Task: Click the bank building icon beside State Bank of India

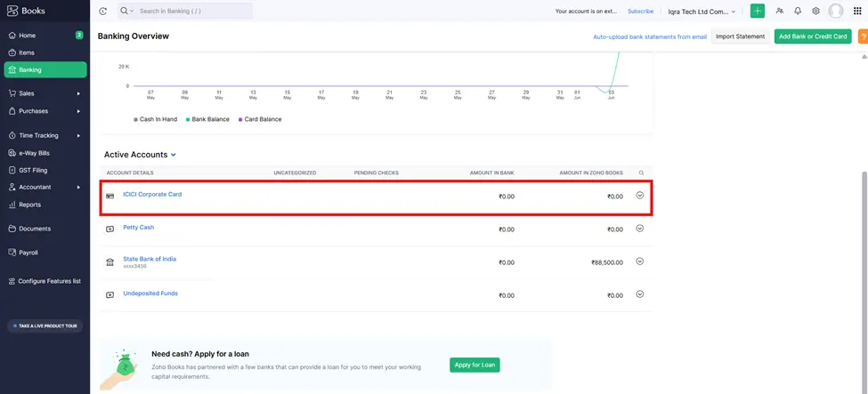Action: pos(110,262)
